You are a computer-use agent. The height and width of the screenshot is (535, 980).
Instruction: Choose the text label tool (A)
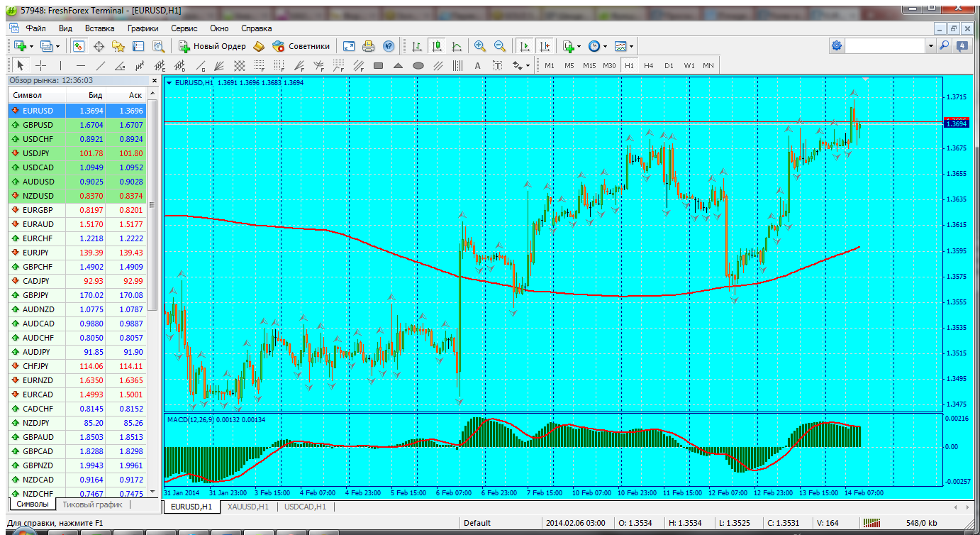477,66
